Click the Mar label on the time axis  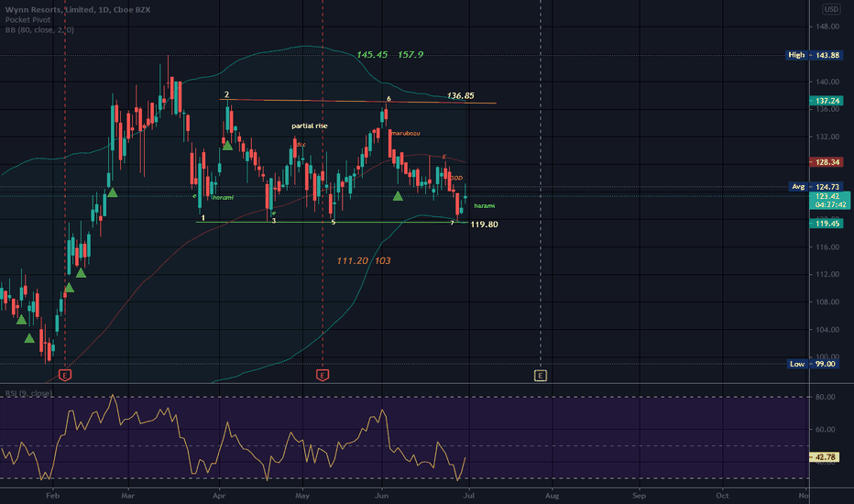128,495
